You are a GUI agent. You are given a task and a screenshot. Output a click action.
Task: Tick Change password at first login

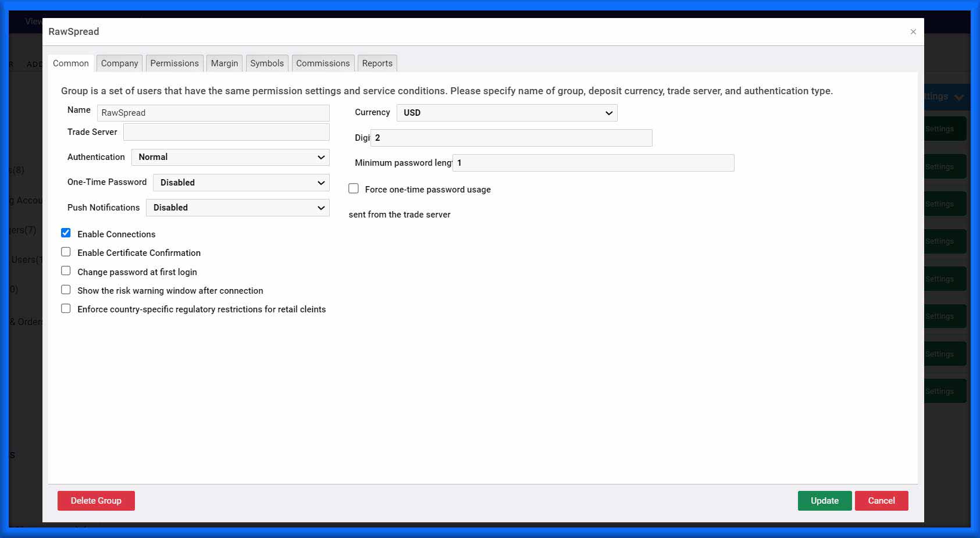66,271
